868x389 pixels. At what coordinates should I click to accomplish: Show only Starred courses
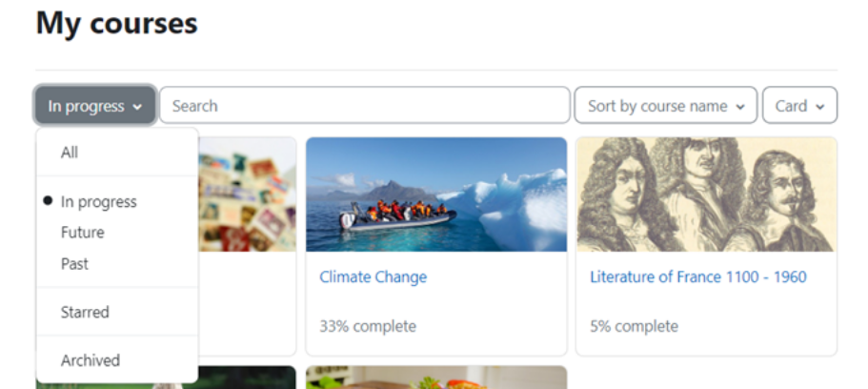(x=85, y=312)
